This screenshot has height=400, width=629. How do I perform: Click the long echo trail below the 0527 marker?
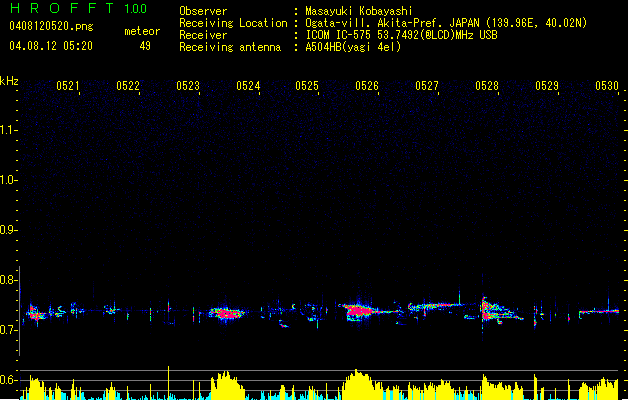[x=435, y=307]
